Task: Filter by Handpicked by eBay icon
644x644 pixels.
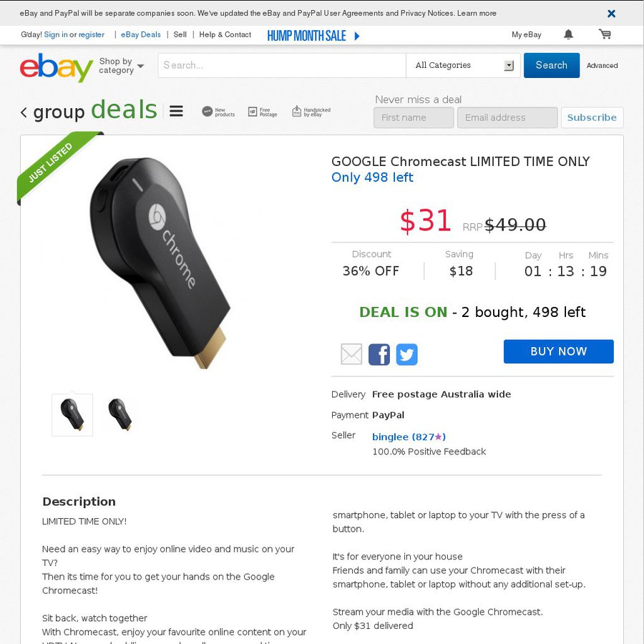Action: (x=311, y=112)
